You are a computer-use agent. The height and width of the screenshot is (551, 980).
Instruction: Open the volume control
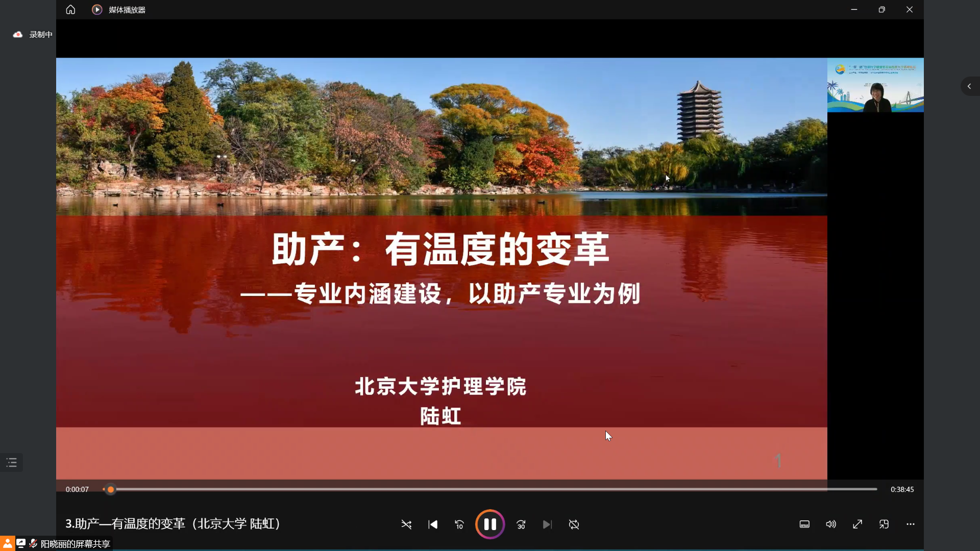pyautogui.click(x=831, y=524)
